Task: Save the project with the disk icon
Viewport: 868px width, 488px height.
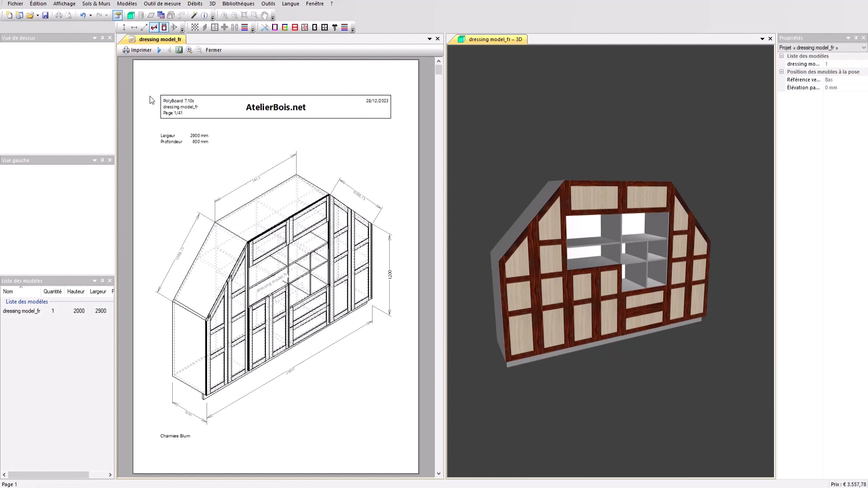Action: click(45, 15)
